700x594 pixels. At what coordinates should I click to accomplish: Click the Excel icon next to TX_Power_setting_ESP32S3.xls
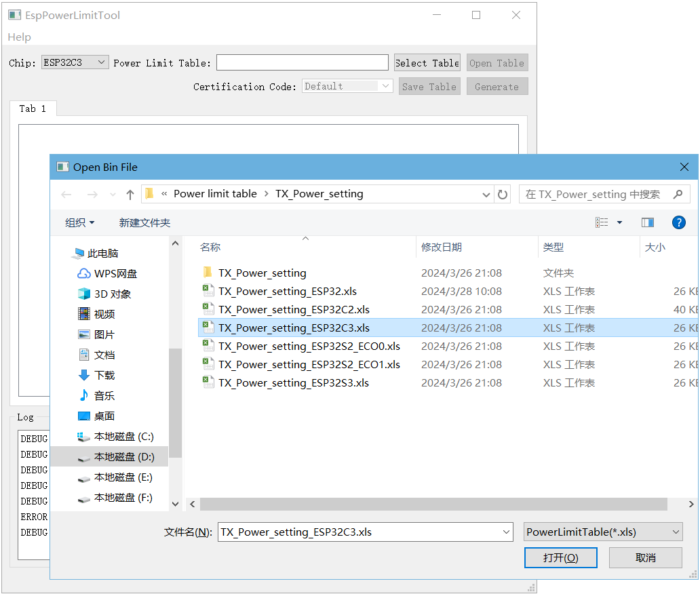(208, 382)
